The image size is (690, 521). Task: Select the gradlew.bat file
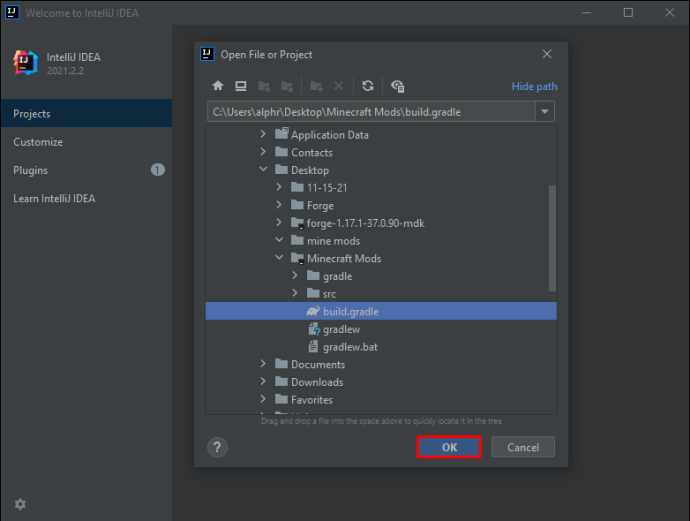pyautogui.click(x=381, y=347)
